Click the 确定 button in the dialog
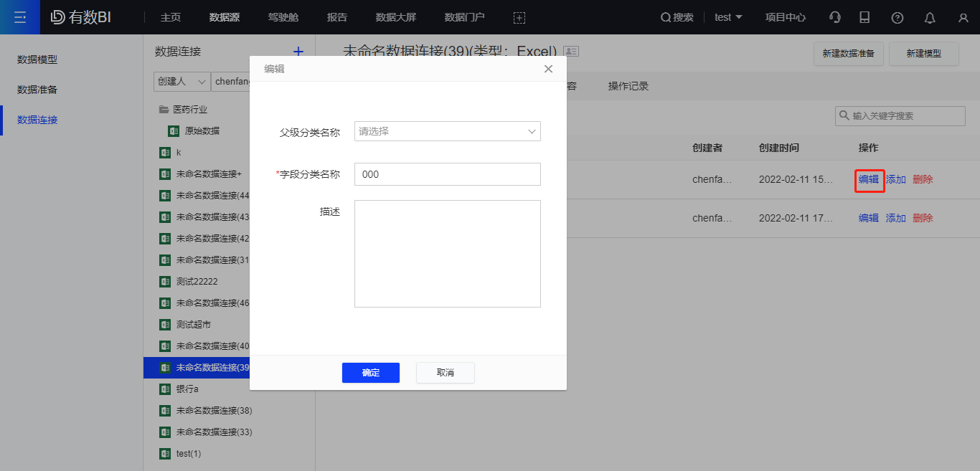Viewport: 980px width, 471px height. (x=370, y=372)
